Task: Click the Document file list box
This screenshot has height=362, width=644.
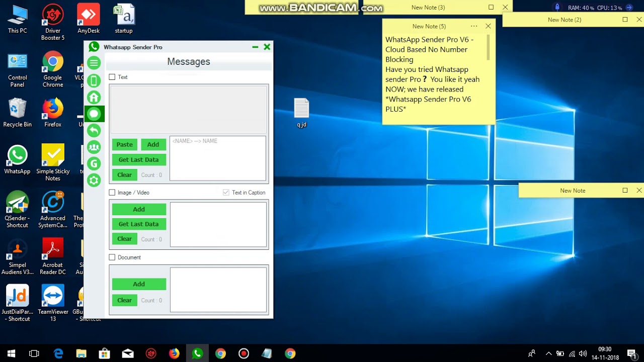Action: coord(218,290)
